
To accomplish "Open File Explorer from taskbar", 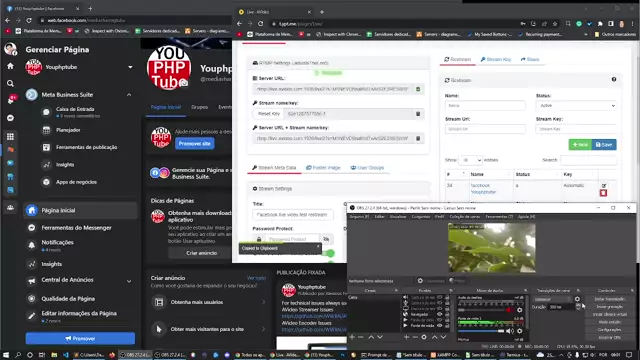I will click(54, 355).
